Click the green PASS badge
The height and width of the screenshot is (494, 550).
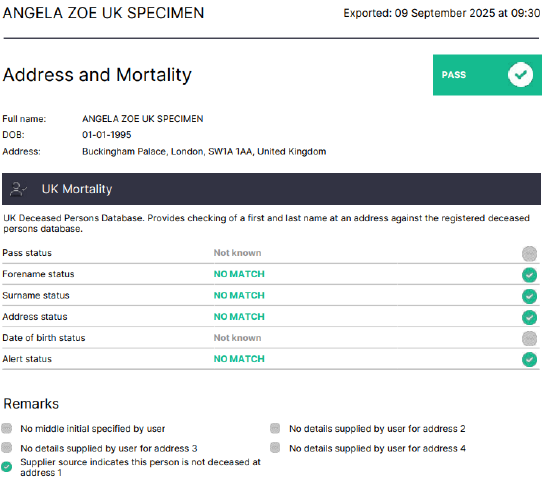point(487,75)
